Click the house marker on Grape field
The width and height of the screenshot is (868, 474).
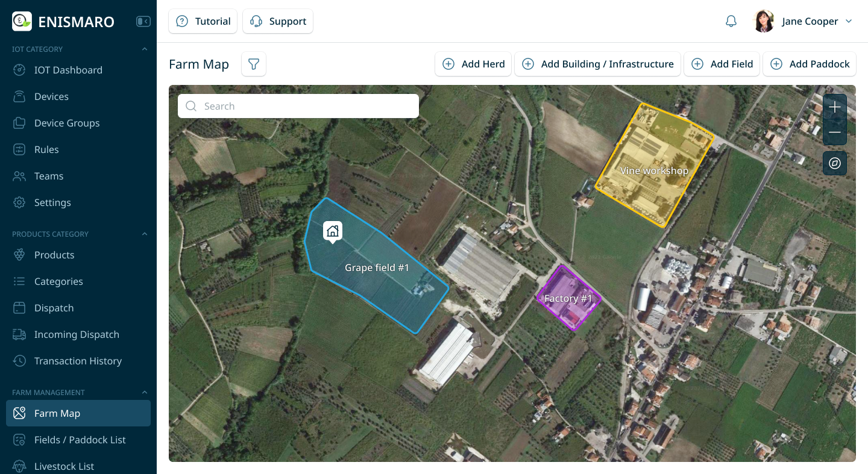(332, 231)
